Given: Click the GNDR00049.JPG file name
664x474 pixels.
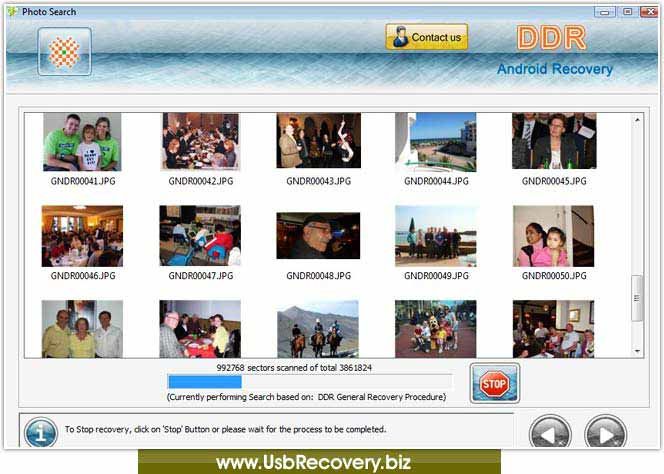Looking at the screenshot, I should tap(436, 276).
